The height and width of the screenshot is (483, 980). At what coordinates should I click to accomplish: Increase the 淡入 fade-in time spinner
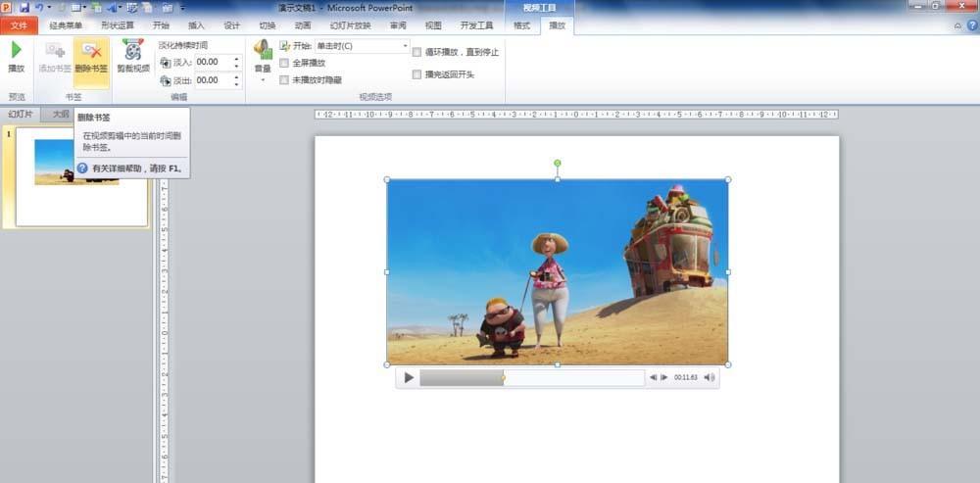coord(236,59)
